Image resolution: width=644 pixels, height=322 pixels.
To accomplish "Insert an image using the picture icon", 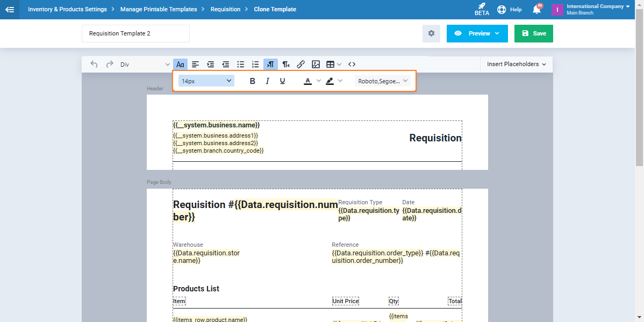I will 316,65.
